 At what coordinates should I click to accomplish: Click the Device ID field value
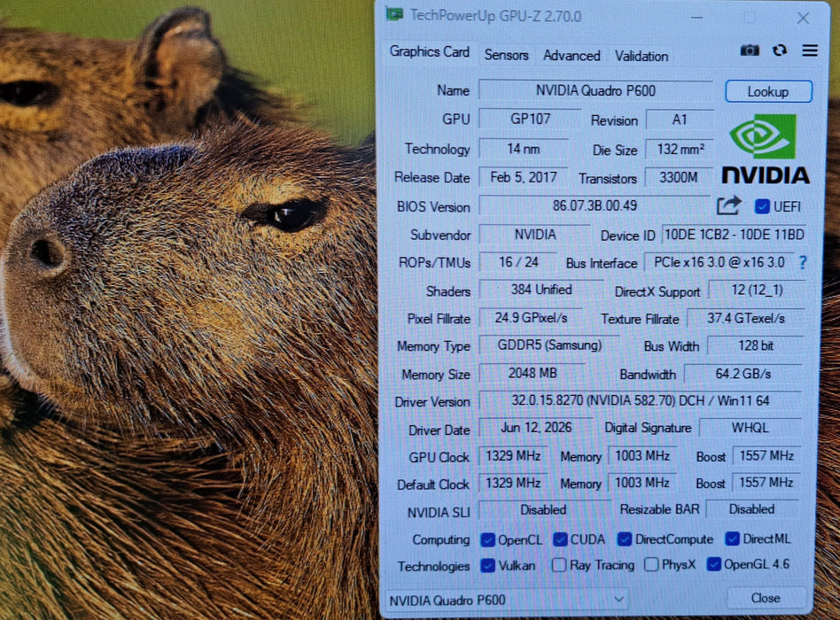point(734,235)
